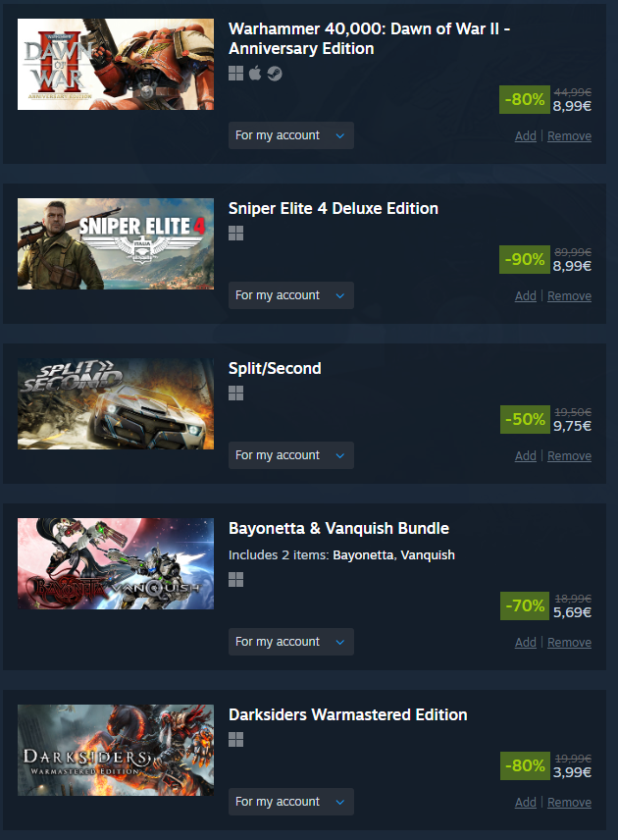Click Add link for Dawn of War II

coord(526,136)
